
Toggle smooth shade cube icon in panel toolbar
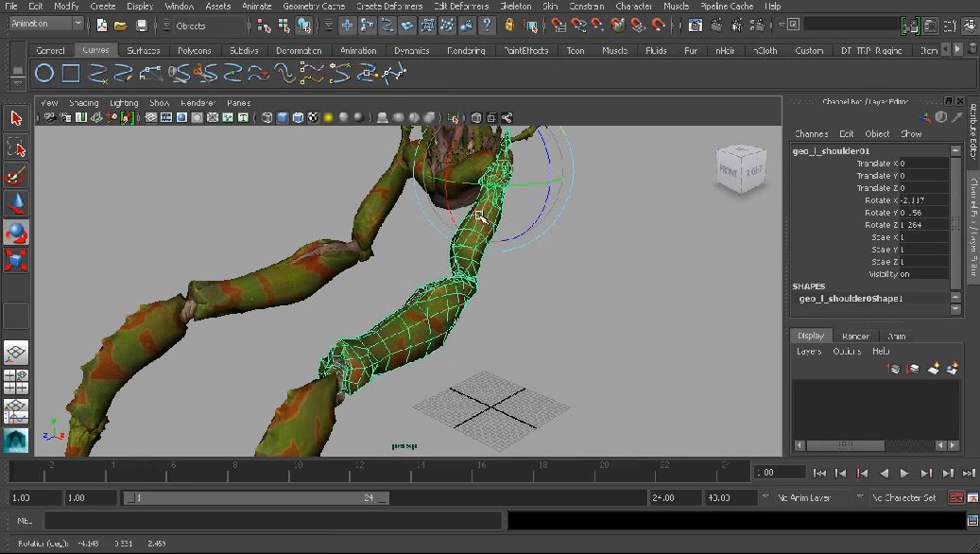pos(282,117)
